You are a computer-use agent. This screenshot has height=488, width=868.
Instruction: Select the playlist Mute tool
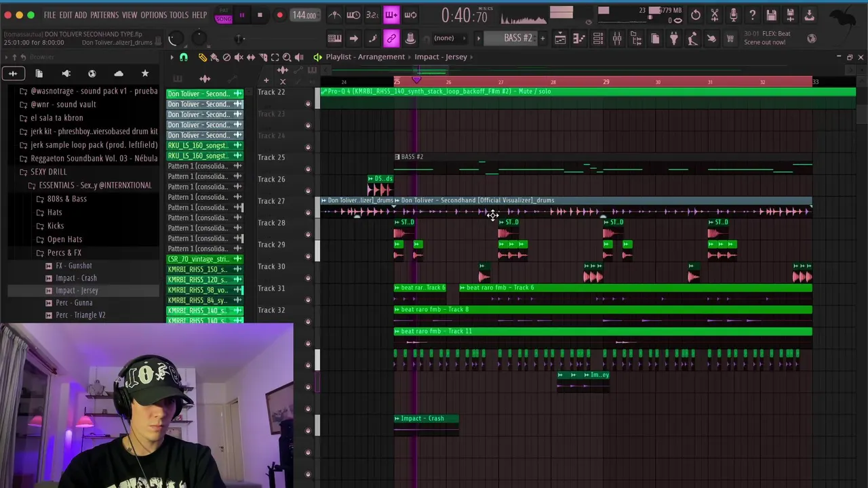(239, 58)
